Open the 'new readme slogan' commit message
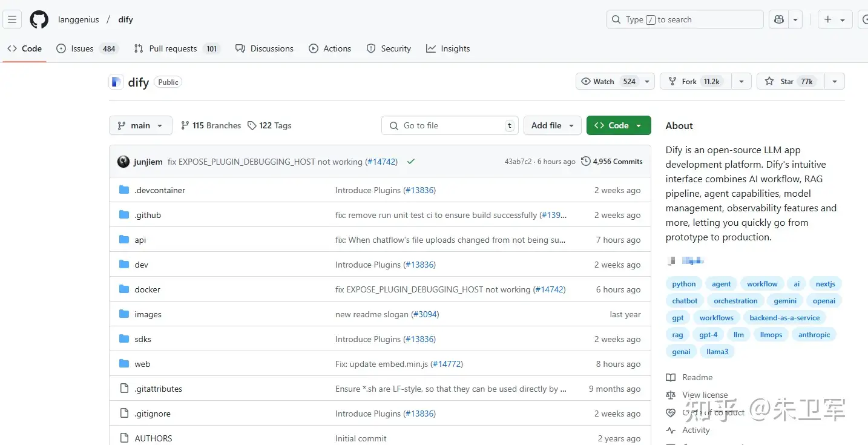 (372, 314)
